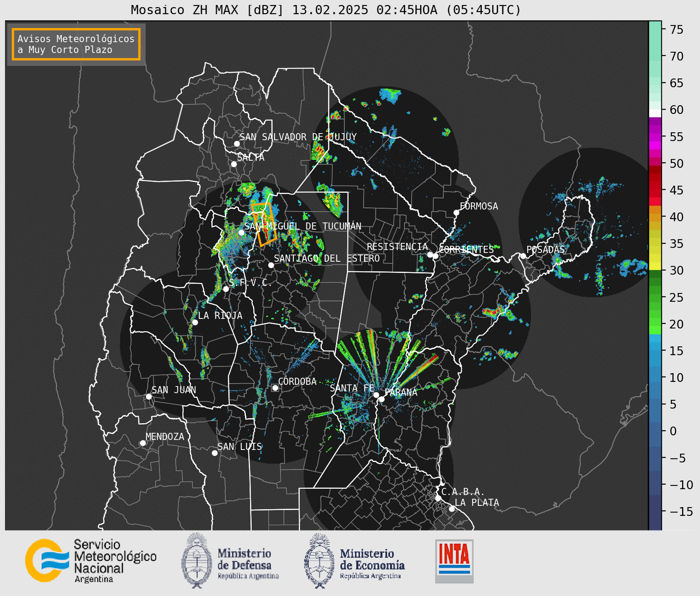This screenshot has width=700, height=596.
Task: Click the S.F.V.C. city marker dot
Action: coord(226,289)
